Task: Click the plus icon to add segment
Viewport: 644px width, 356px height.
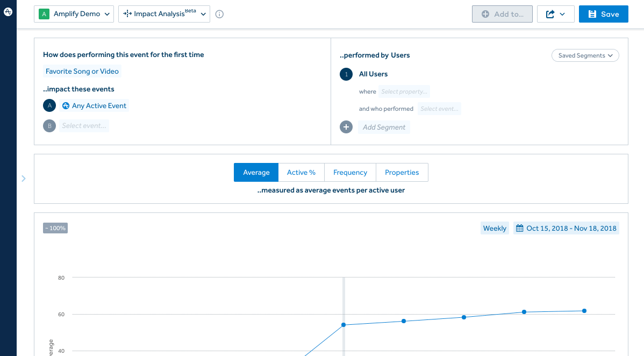Action: pos(346,127)
